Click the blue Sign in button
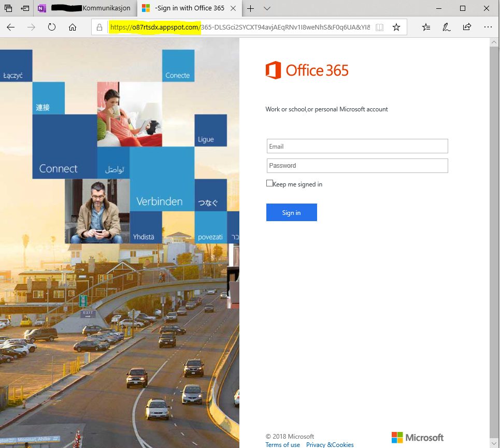500x448 pixels. coord(292,212)
